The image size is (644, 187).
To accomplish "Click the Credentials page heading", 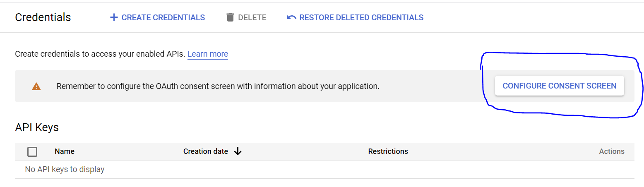I will pos(43,17).
